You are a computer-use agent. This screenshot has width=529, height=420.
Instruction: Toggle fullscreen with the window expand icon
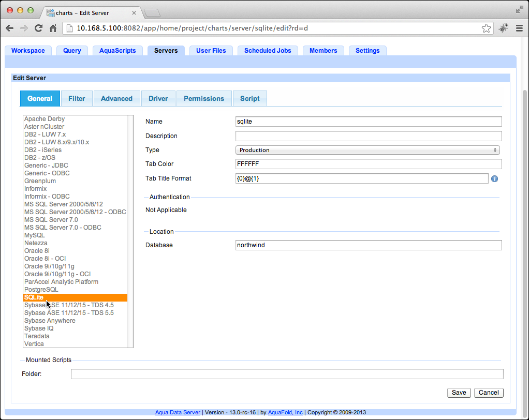[520, 9]
